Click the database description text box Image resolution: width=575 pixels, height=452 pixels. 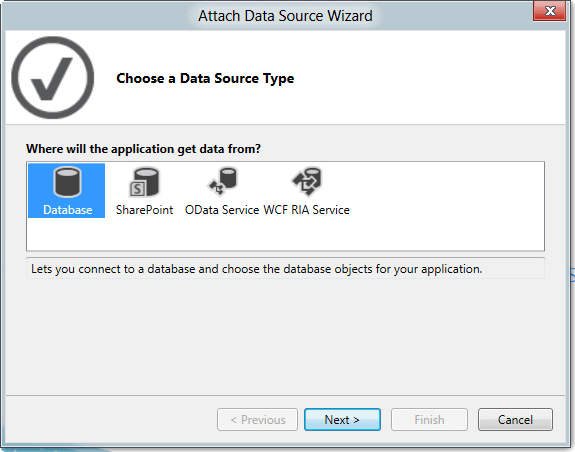coord(285,269)
